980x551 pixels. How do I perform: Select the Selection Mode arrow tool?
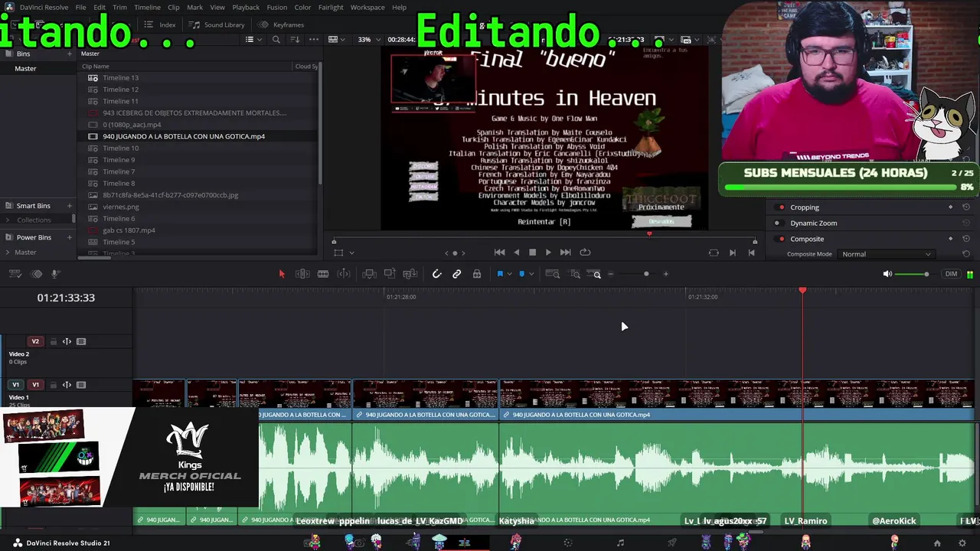coord(281,274)
